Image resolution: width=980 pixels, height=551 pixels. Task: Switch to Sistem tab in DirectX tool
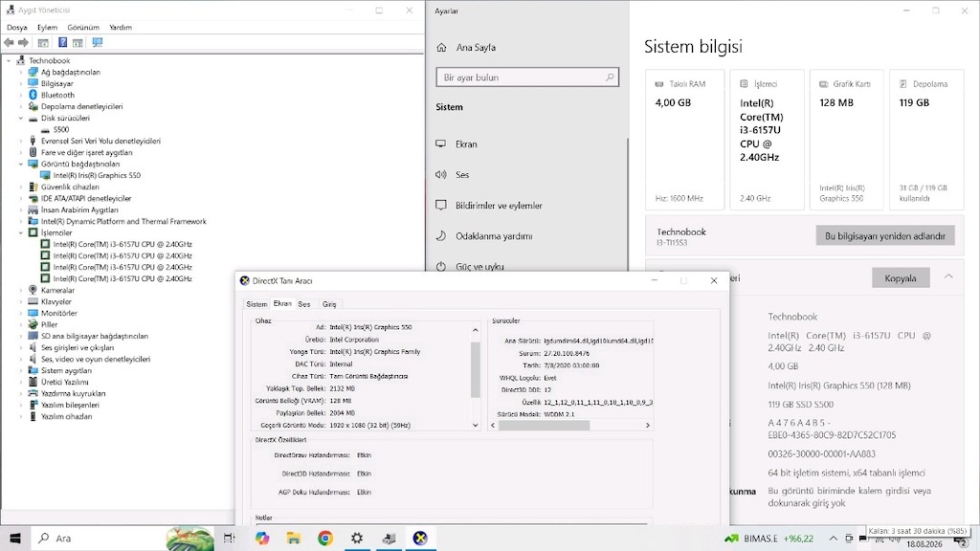coord(256,304)
